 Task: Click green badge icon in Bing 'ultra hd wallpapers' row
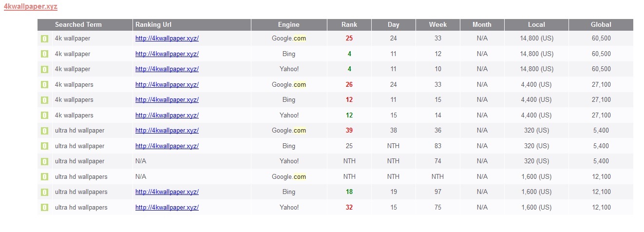(44, 192)
